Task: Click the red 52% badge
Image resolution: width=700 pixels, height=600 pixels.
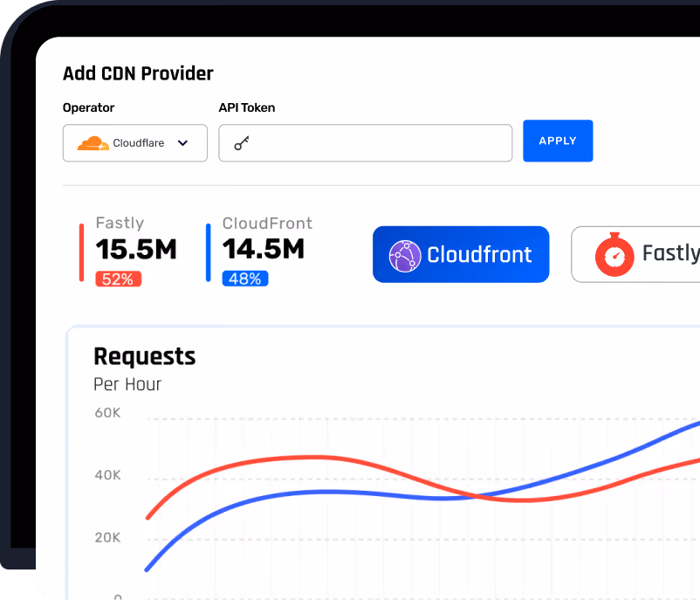Action: (119, 279)
